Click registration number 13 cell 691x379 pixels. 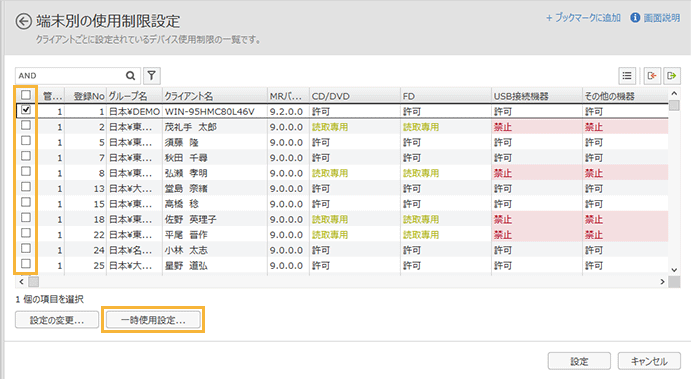click(x=85, y=189)
